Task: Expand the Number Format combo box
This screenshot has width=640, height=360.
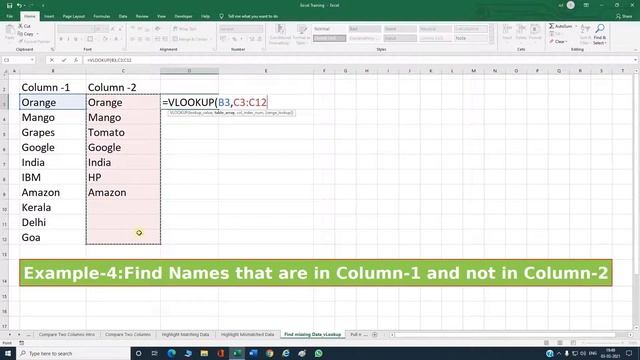Action: (241, 29)
